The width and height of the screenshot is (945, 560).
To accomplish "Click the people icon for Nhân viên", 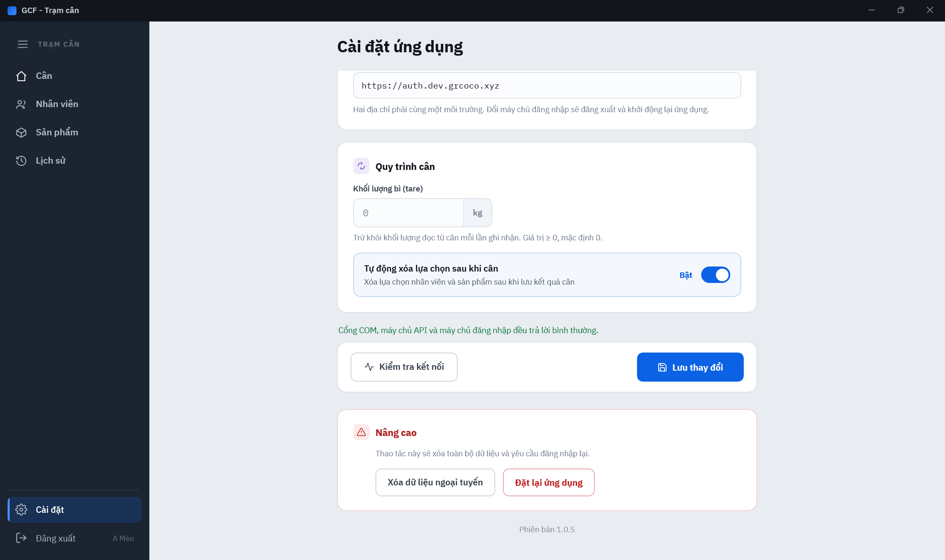I will (21, 104).
